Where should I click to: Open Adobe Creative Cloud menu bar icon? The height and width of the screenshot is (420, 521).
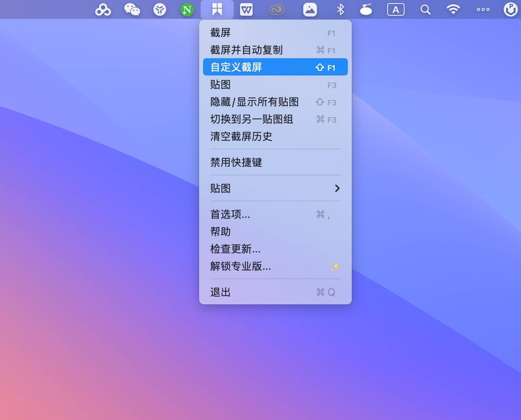tap(276, 9)
